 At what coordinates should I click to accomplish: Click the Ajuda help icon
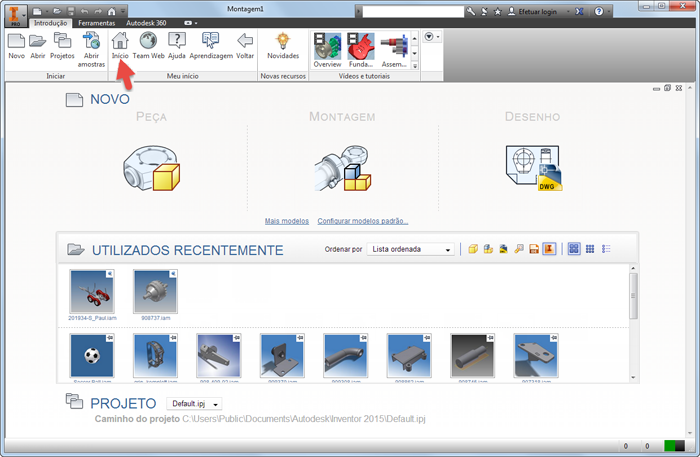pos(177,46)
